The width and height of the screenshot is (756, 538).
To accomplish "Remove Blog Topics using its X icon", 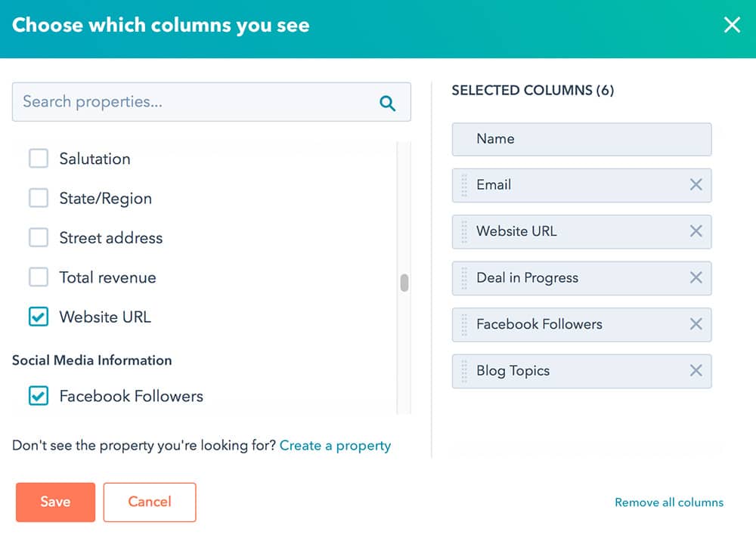I will point(696,371).
